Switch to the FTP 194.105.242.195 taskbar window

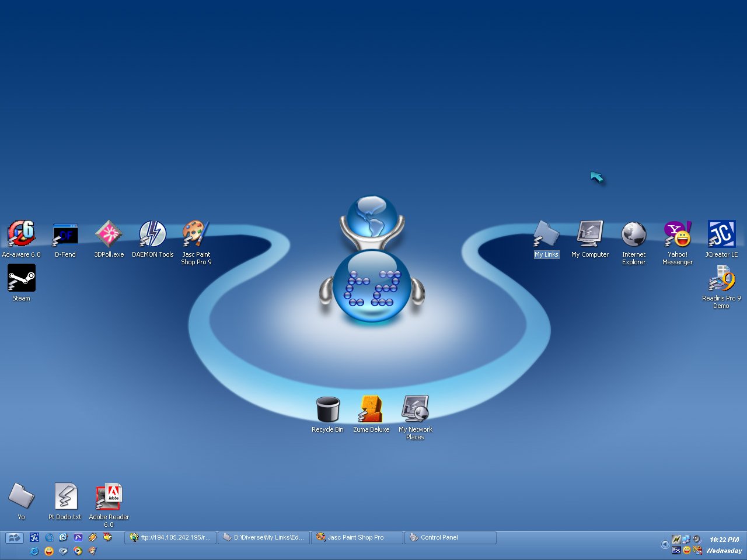[x=170, y=538]
